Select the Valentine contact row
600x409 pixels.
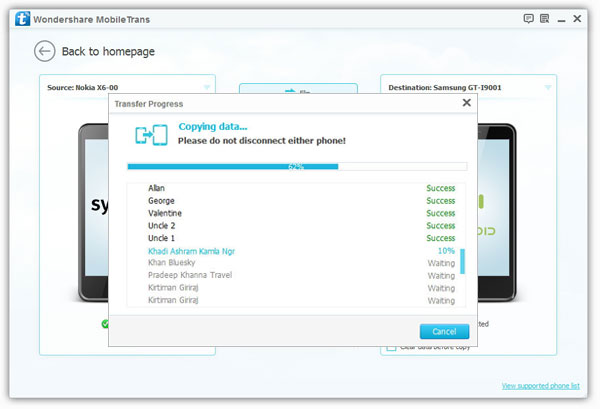point(296,213)
